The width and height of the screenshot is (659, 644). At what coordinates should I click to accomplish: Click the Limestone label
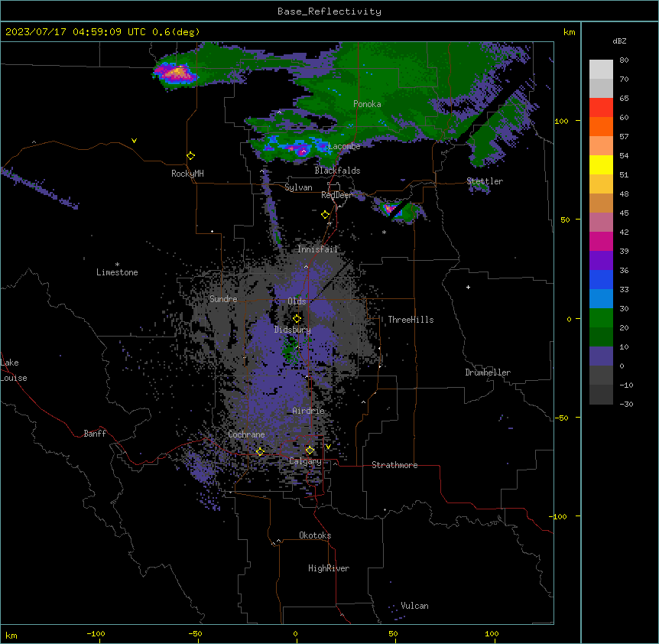[x=117, y=272]
